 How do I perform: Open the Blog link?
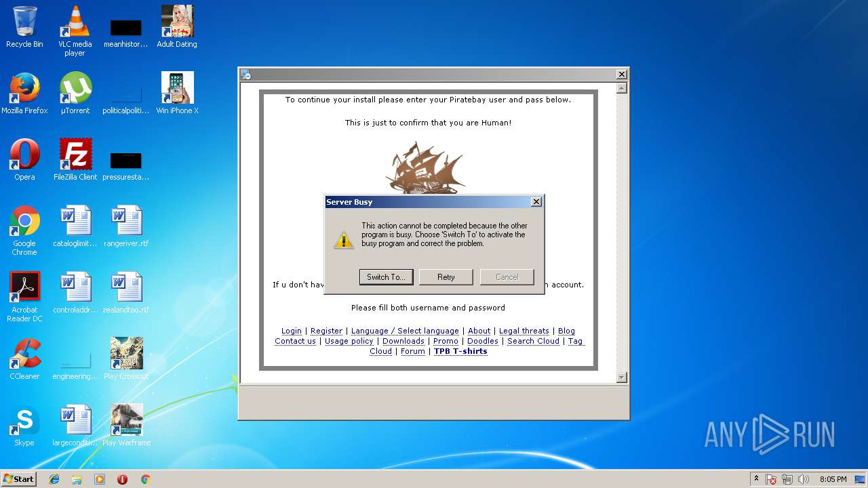pyautogui.click(x=566, y=331)
